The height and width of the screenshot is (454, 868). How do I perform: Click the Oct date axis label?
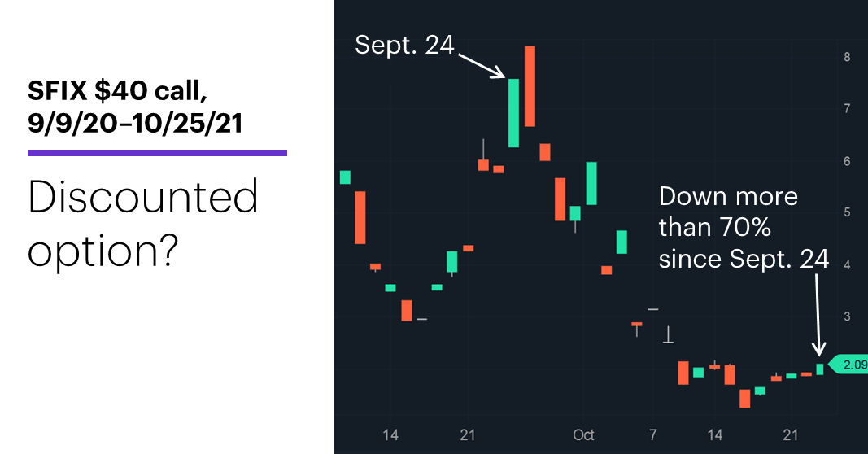[x=583, y=435]
